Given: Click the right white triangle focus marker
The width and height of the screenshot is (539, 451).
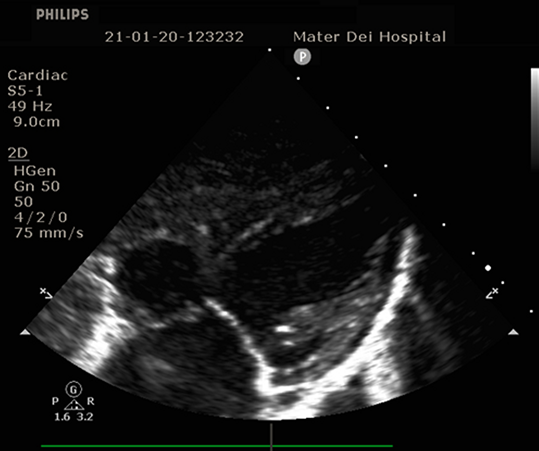Looking at the screenshot, I should (513, 332).
